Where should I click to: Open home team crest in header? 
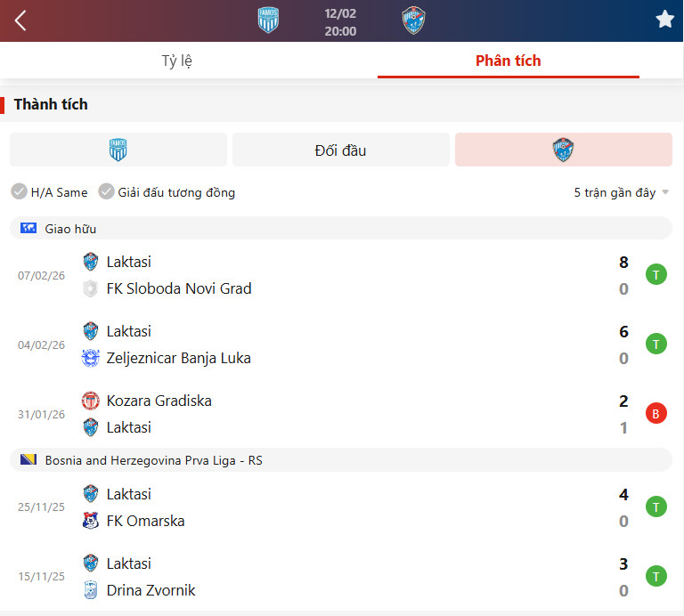(268, 20)
